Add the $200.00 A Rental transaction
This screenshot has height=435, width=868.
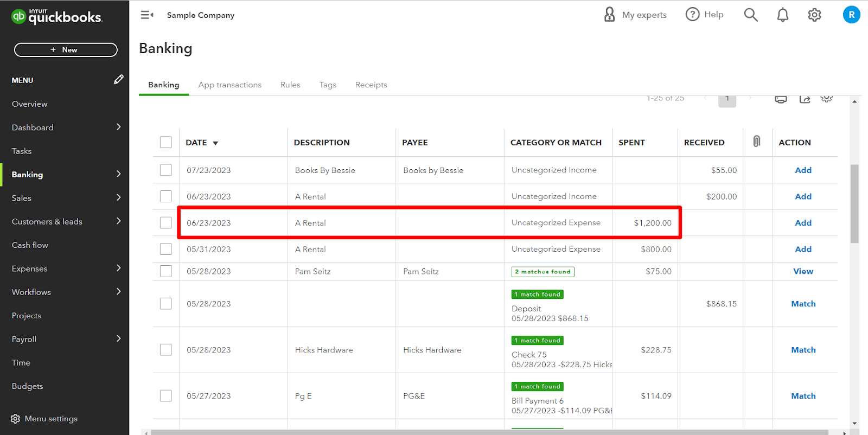[x=803, y=196]
